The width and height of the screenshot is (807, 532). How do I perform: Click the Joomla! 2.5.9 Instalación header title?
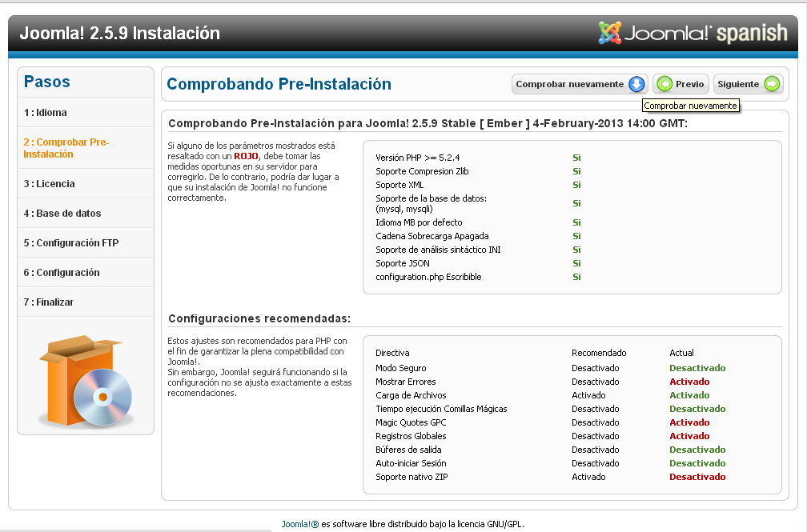120,34
